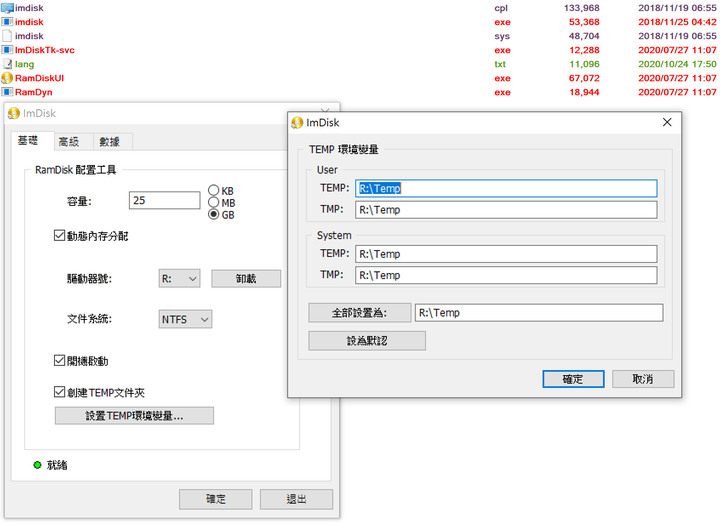
Task: Click the 67,072 file size value
Action: point(584,78)
